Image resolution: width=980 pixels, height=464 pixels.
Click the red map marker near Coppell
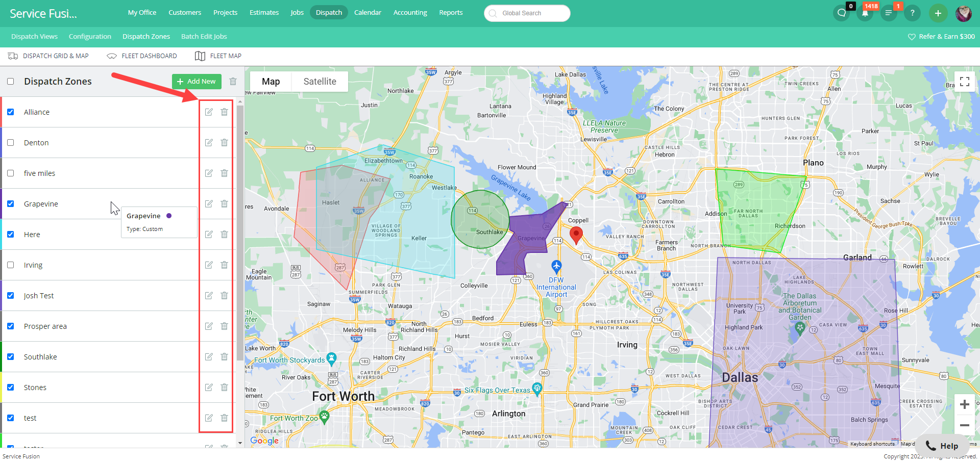tap(576, 236)
